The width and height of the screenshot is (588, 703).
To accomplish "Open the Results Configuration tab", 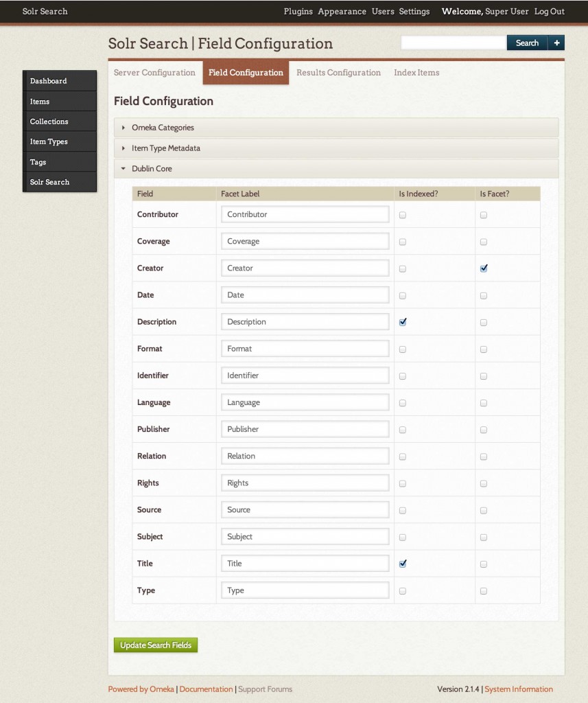I will [x=338, y=73].
